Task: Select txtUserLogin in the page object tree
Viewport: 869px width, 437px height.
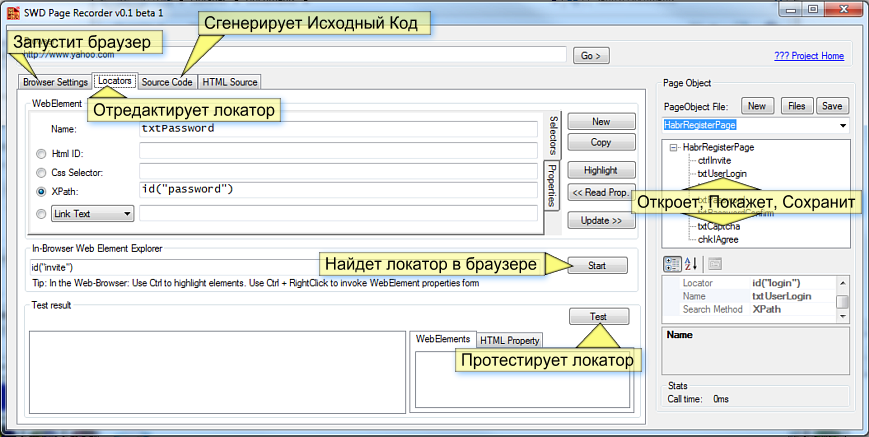Action: tap(722, 173)
